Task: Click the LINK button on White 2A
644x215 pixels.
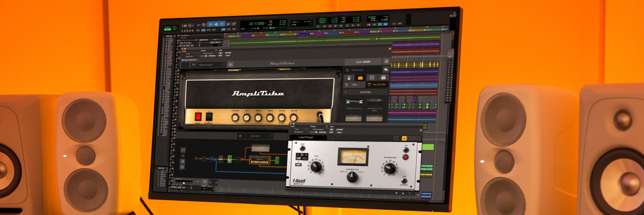Action: 298,165
